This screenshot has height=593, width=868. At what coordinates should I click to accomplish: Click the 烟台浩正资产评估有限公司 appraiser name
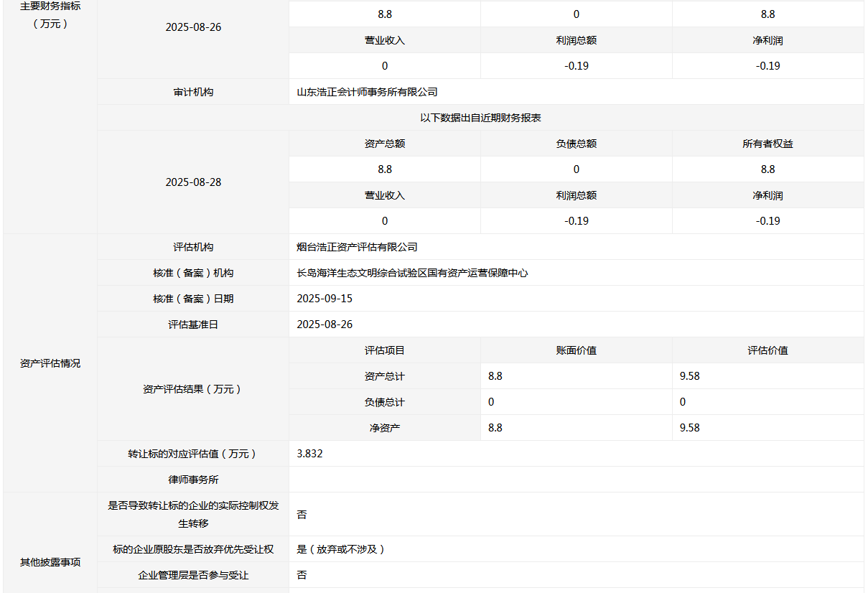(x=357, y=247)
